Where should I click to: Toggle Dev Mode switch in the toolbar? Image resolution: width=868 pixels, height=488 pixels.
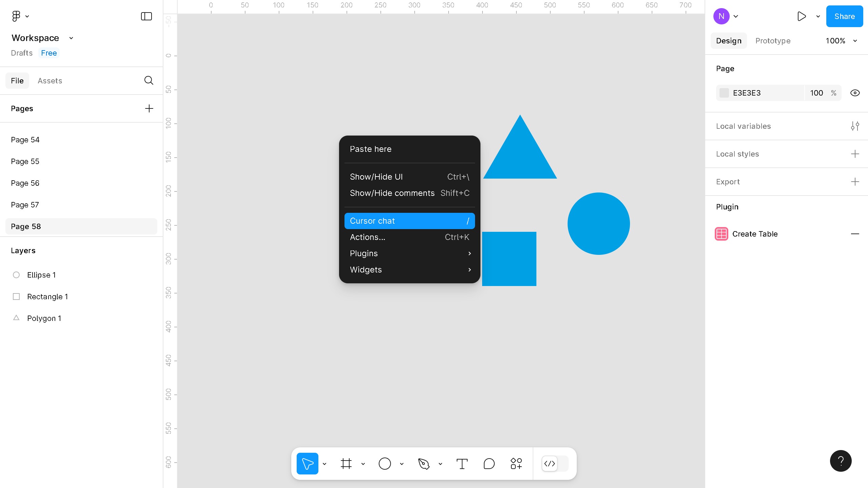point(555,463)
